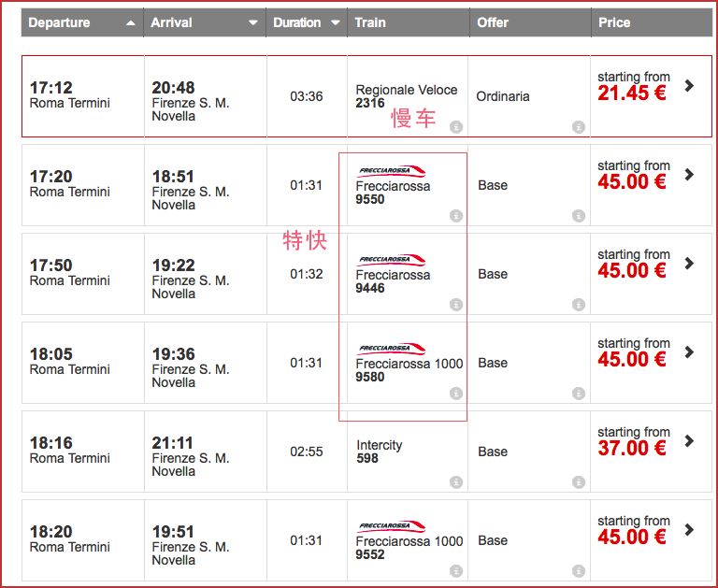Image resolution: width=718 pixels, height=588 pixels.
Task: Click the Train column header
Action: coord(370,22)
